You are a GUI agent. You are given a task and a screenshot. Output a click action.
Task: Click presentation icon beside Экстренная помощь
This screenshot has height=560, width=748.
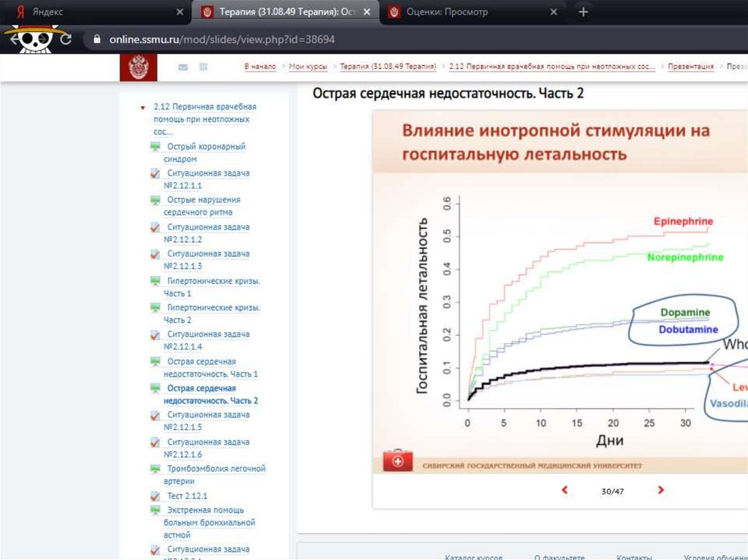coord(155,510)
